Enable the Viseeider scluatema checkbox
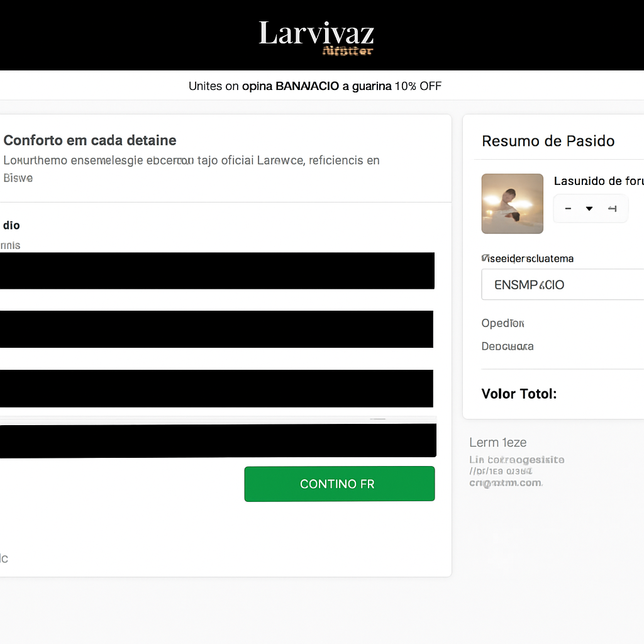644x644 pixels. coord(484,257)
